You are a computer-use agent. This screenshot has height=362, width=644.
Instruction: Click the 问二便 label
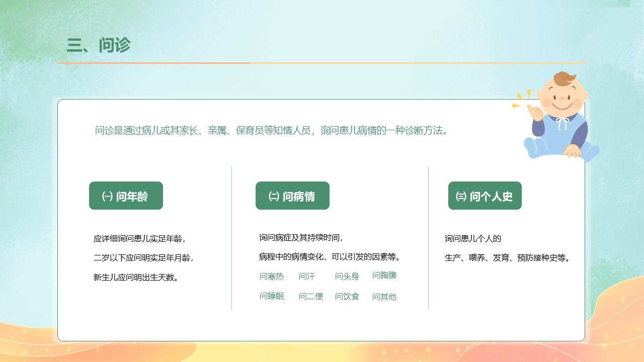click(311, 296)
